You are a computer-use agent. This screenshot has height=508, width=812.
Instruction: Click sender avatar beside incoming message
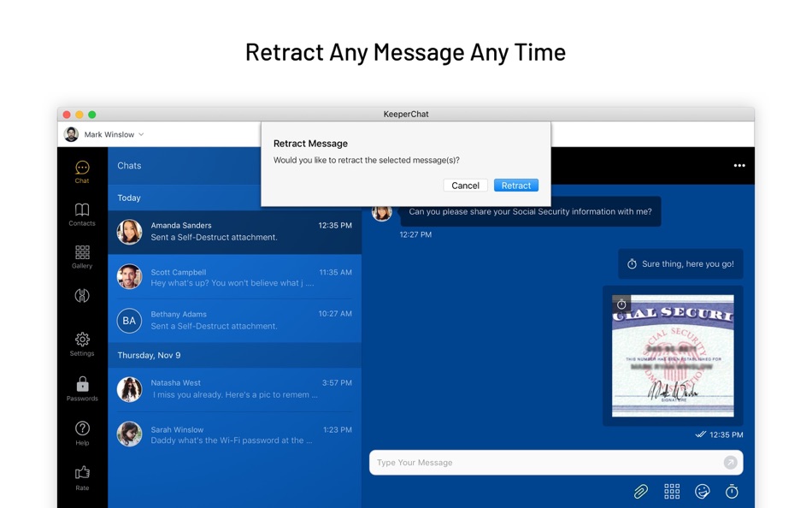pos(382,211)
